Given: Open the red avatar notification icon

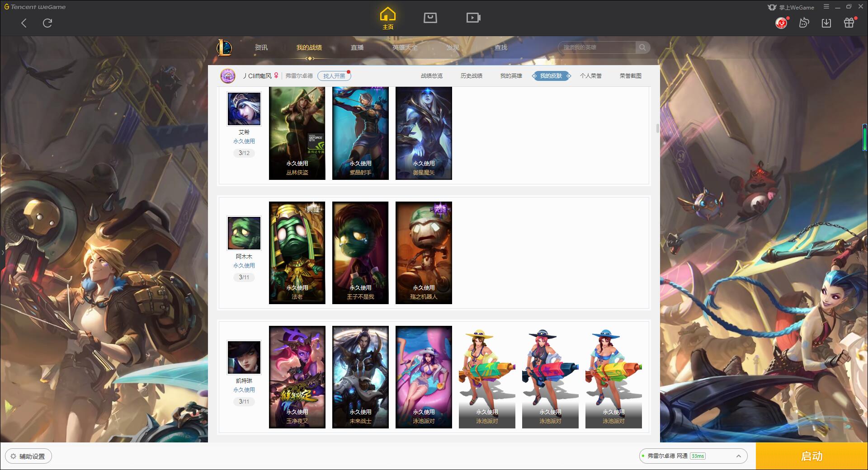Looking at the screenshot, I should point(781,23).
